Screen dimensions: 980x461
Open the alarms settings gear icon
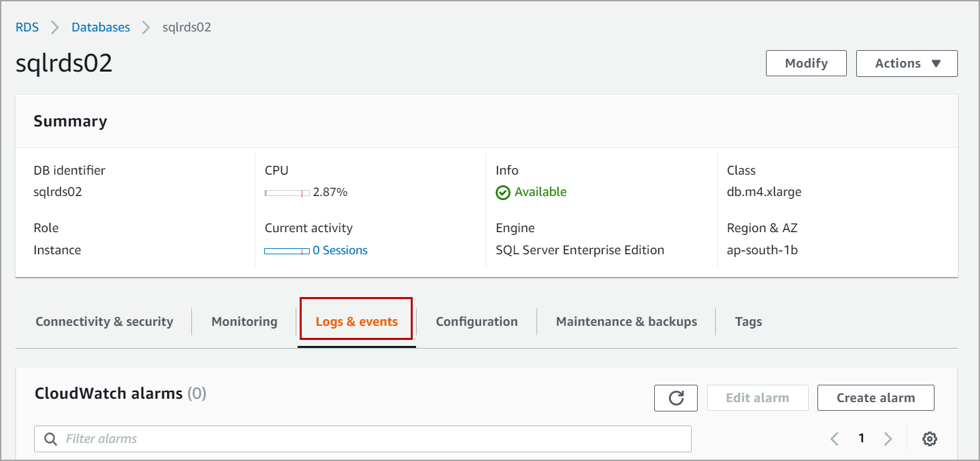(929, 439)
